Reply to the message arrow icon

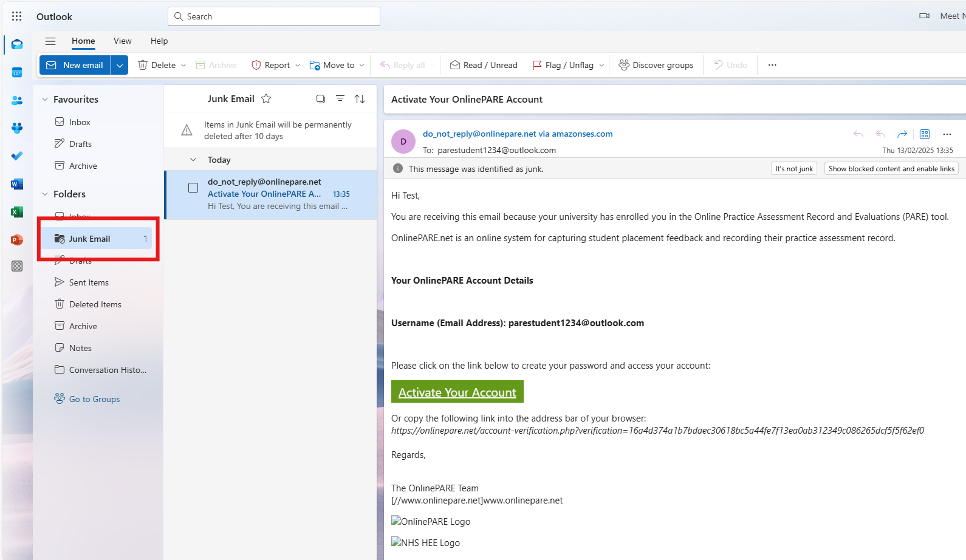tap(858, 134)
